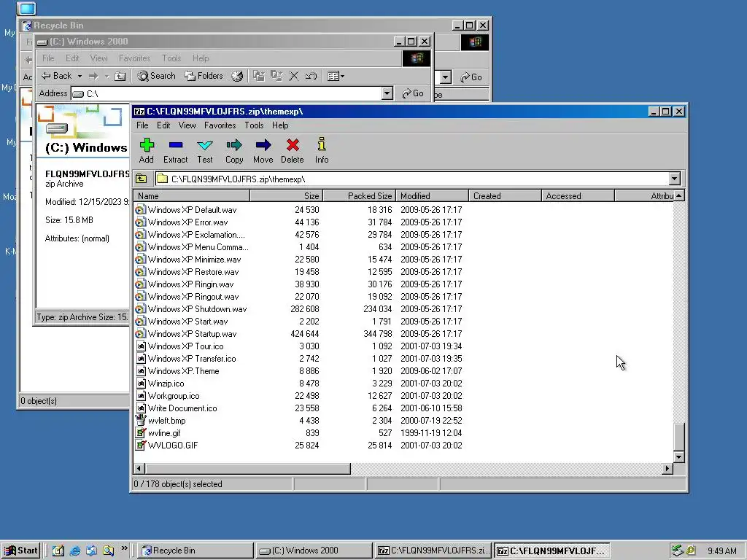Click the Copy toolbar icon in 7-Zip

tap(234, 150)
